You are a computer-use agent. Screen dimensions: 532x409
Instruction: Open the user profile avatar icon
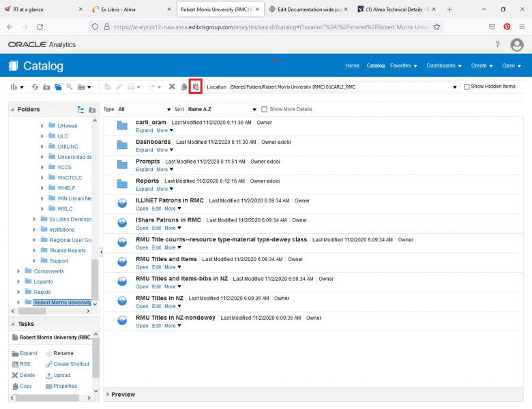tap(517, 44)
